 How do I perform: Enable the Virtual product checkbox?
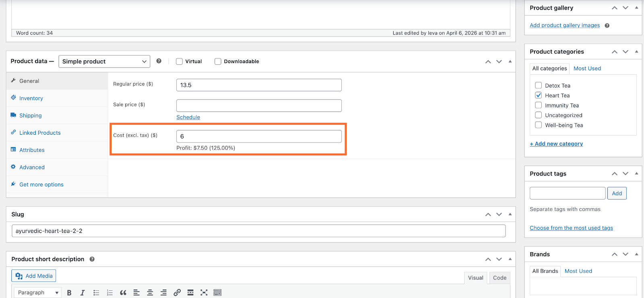point(180,62)
